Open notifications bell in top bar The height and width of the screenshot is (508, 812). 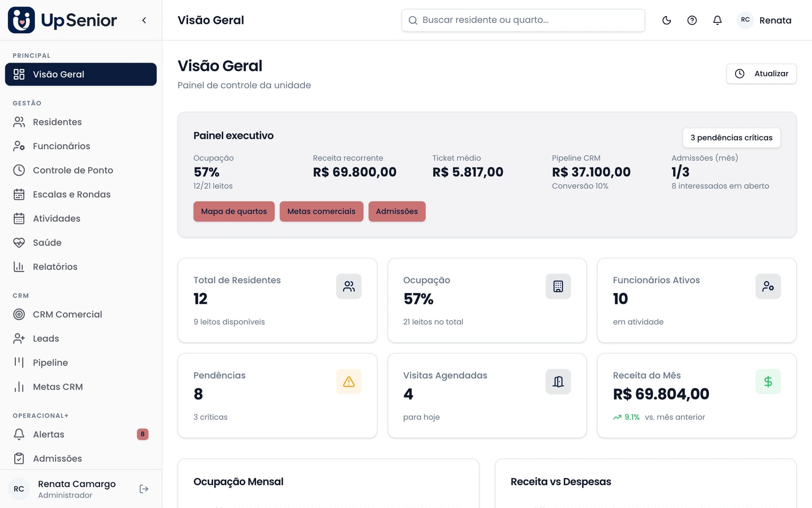tap(717, 20)
